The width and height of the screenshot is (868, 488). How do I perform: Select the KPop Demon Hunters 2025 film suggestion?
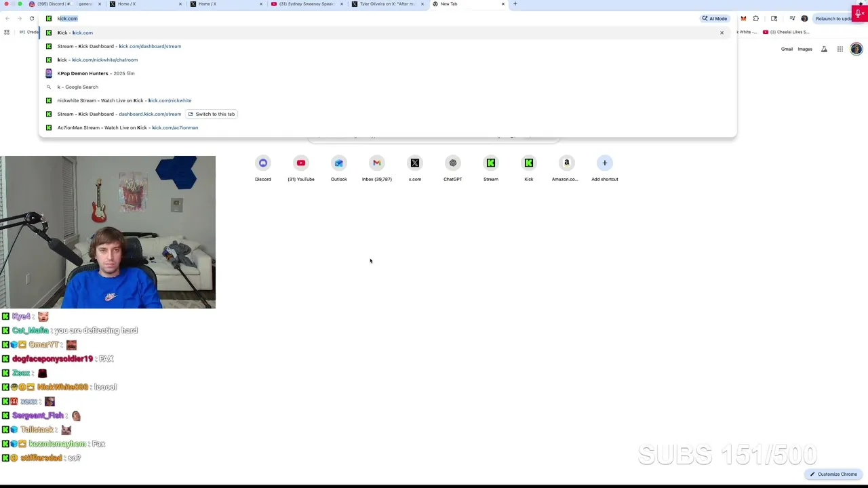pos(387,73)
